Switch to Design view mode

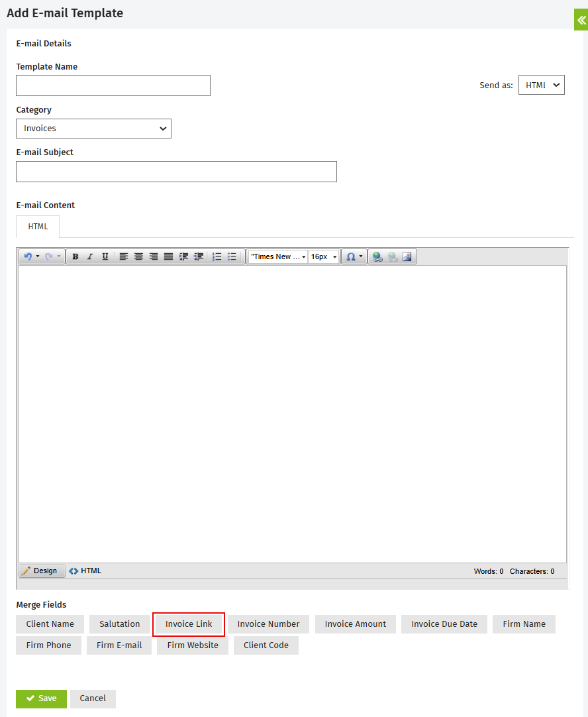pos(42,571)
